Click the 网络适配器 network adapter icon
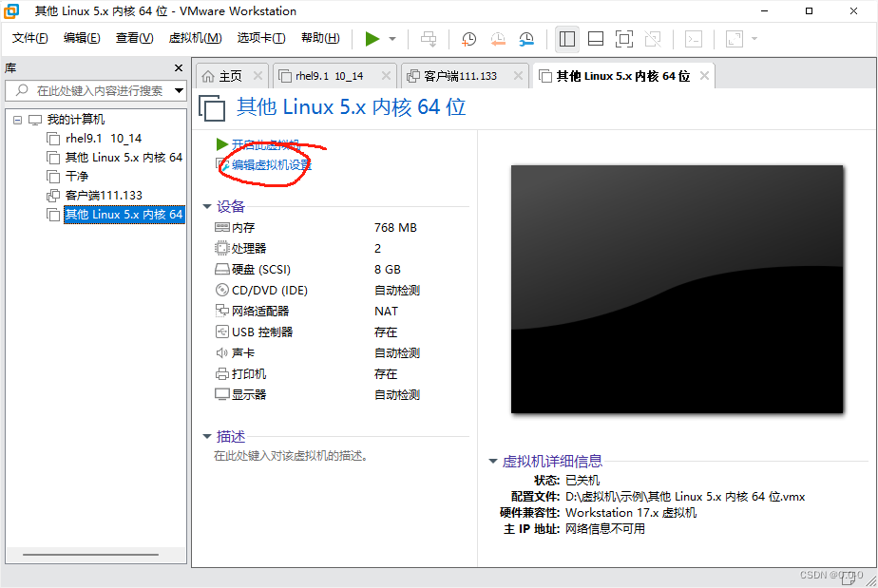Image resolution: width=878 pixels, height=588 pixels. pos(221,311)
